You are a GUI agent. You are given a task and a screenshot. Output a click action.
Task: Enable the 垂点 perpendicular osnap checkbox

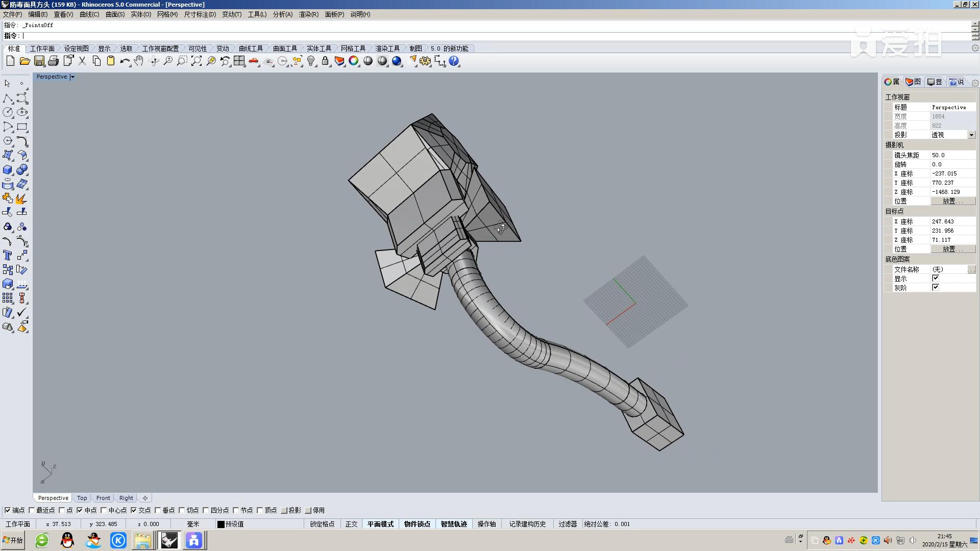point(158,510)
